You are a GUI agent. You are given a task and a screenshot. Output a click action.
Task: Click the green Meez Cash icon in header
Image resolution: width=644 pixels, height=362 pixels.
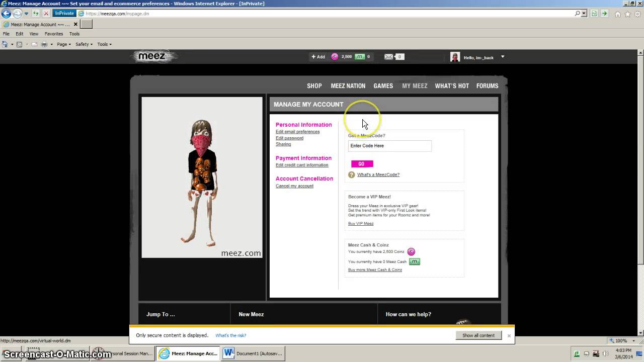point(360,57)
